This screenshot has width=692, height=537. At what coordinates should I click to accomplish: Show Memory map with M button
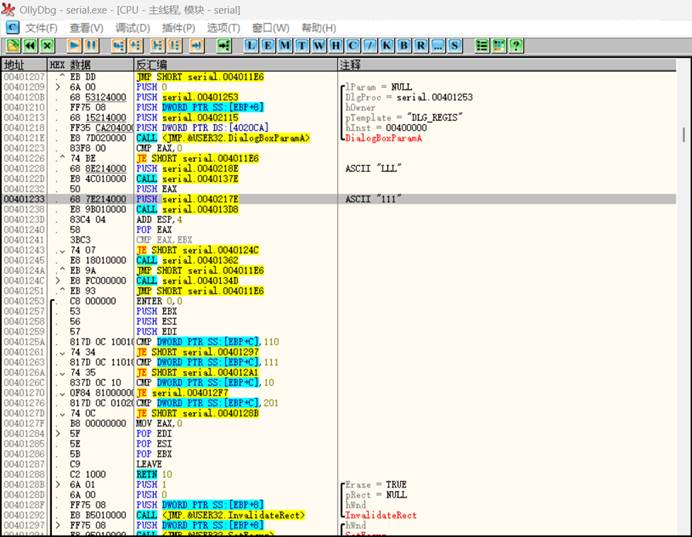tap(285, 46)
